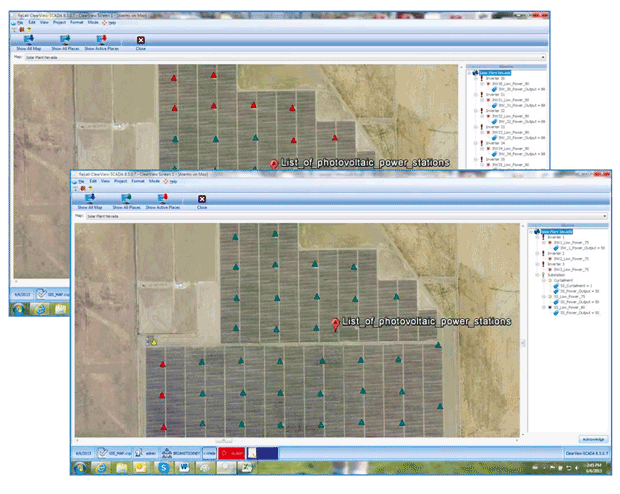Click the red X Close toolbar icon
This screenshot has height=494, width=620.
[202, 199]
